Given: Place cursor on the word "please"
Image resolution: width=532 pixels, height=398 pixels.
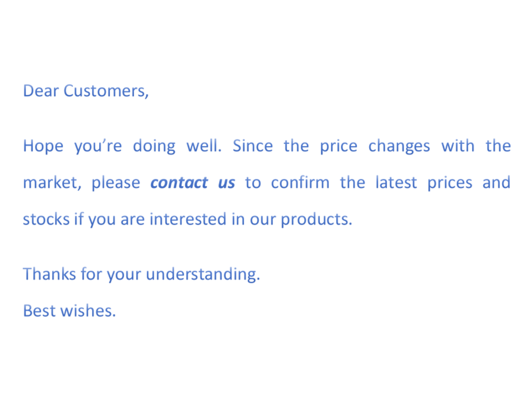Looking at the screenshot, I should coord(116,183).
